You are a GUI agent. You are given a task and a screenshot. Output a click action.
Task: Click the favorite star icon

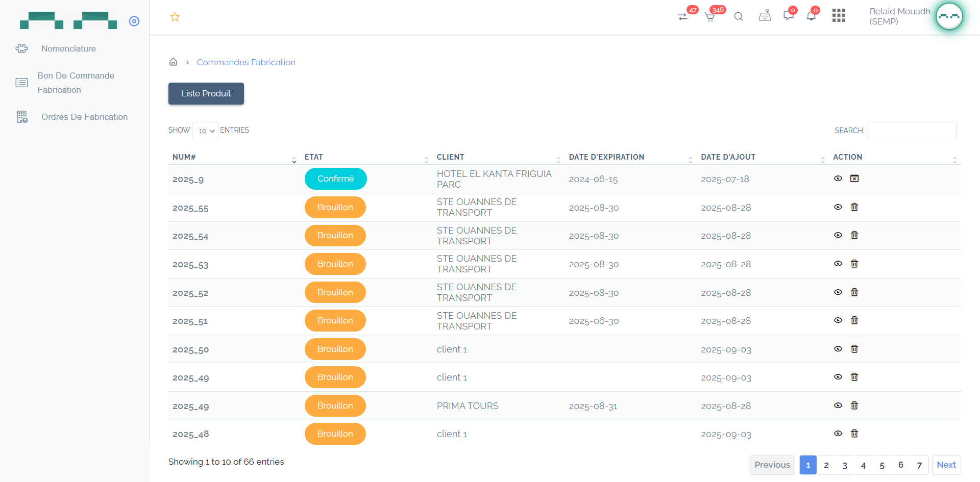click(x=175, y=17)
